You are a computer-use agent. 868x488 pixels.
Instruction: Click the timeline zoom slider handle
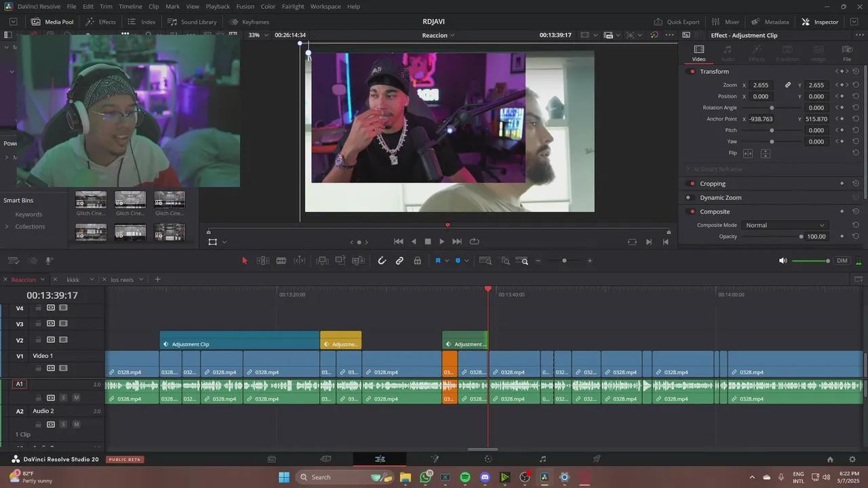[564, 261]
